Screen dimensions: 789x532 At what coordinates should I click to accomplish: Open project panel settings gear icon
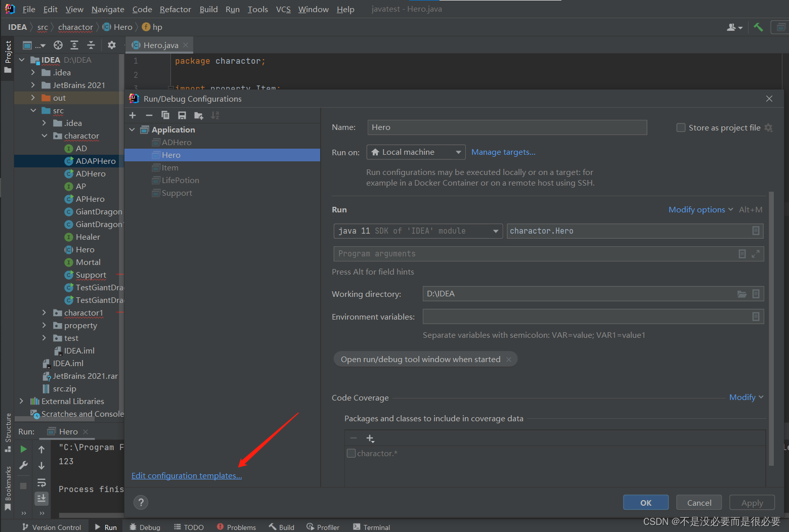(112, 45)
